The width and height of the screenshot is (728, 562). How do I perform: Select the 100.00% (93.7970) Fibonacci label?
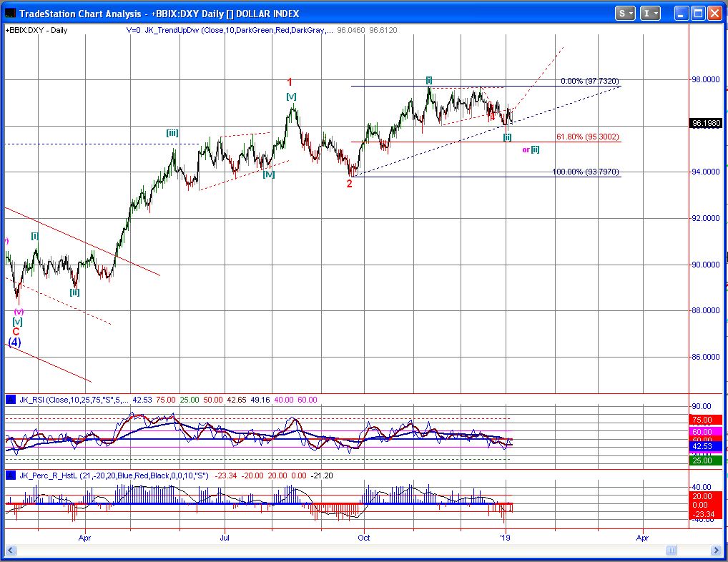coord(586,172)
